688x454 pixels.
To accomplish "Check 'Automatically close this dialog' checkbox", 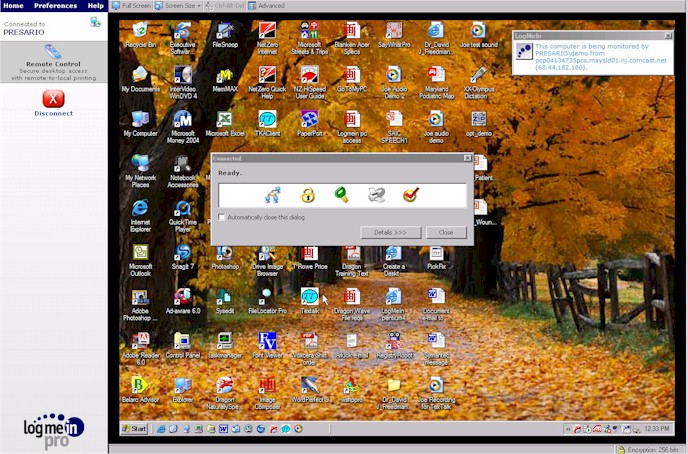I will 222,217.
